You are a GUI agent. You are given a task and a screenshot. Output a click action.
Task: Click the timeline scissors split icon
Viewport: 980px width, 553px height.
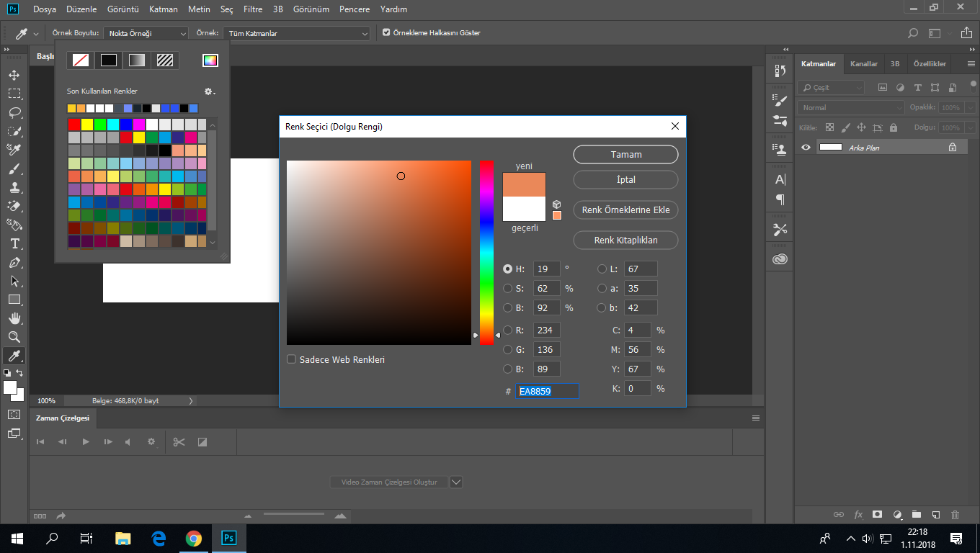point(179,441)
